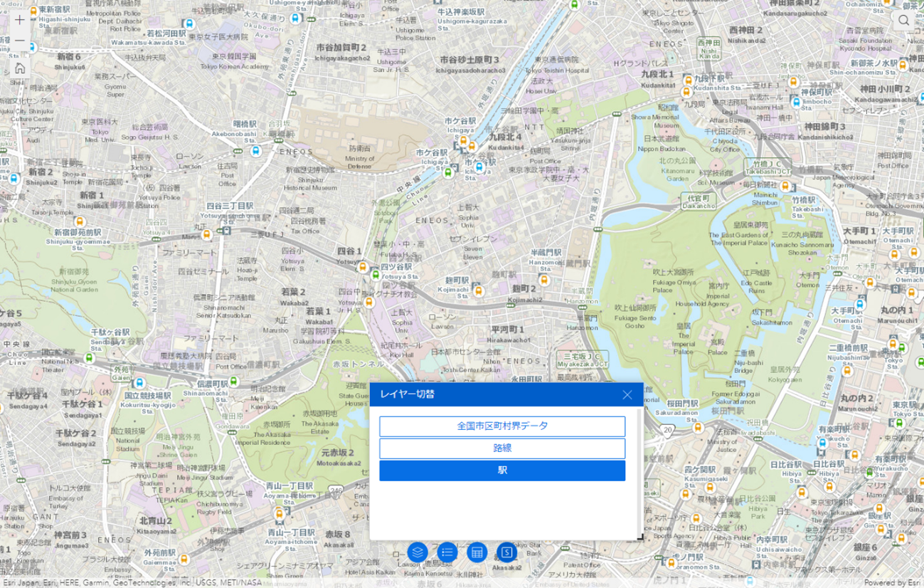Open the legend list icon in bottom toolbar

447,552
